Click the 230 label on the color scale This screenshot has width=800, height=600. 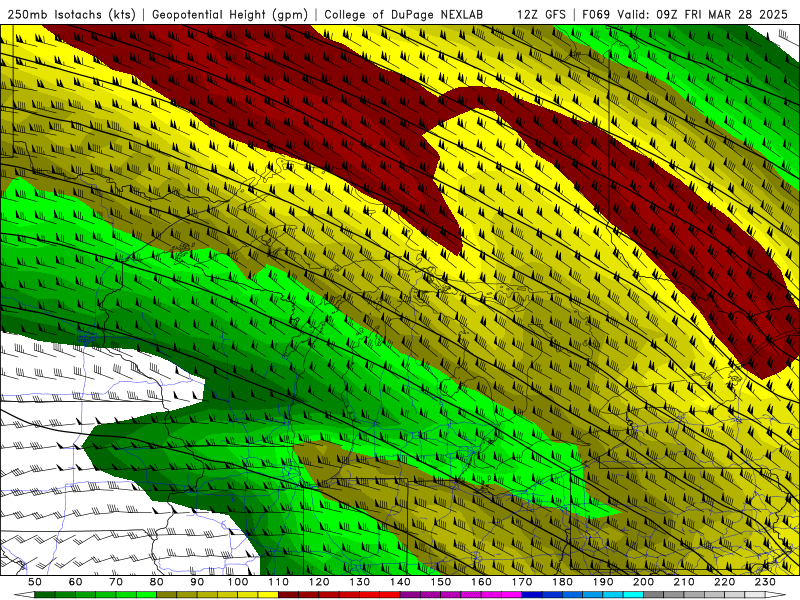pos(765,582)
